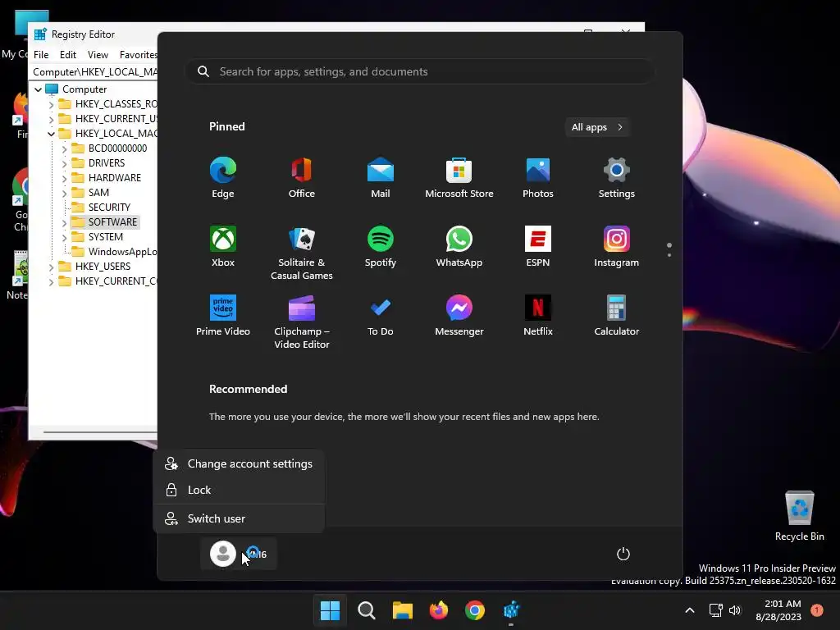Viewport: 840px width, 630px height.
Task: Click the Registry Editor address bar
Action: pos(94,72)
